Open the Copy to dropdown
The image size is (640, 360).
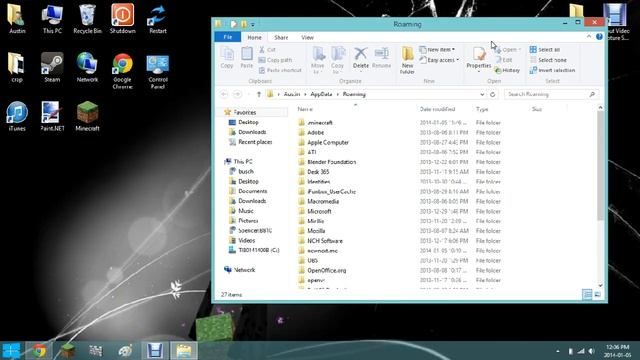point(338,60)
